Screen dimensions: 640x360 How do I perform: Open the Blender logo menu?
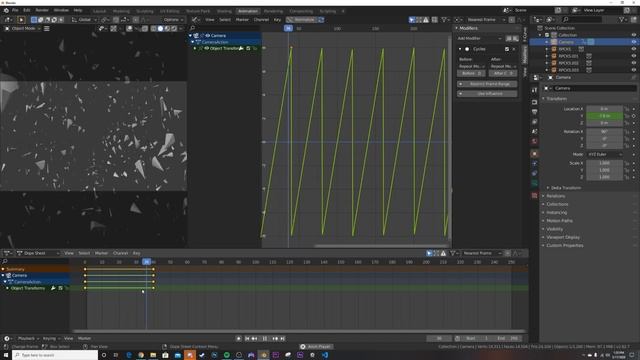(x=6, y=10)
